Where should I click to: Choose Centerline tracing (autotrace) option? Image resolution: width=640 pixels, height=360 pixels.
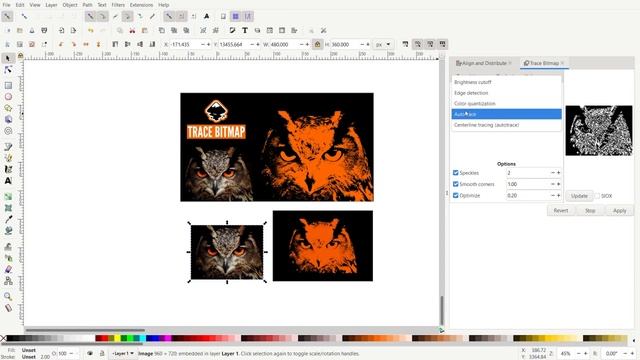507,125
